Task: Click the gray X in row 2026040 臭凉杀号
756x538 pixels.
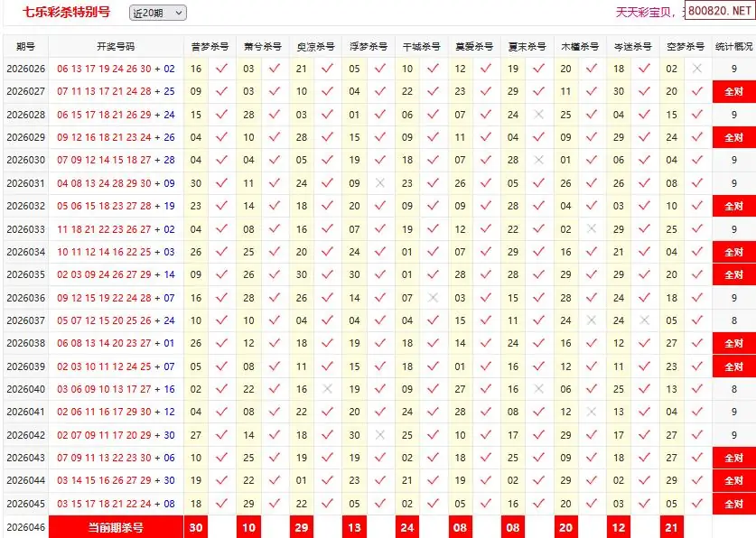Action: click(327, 389)
